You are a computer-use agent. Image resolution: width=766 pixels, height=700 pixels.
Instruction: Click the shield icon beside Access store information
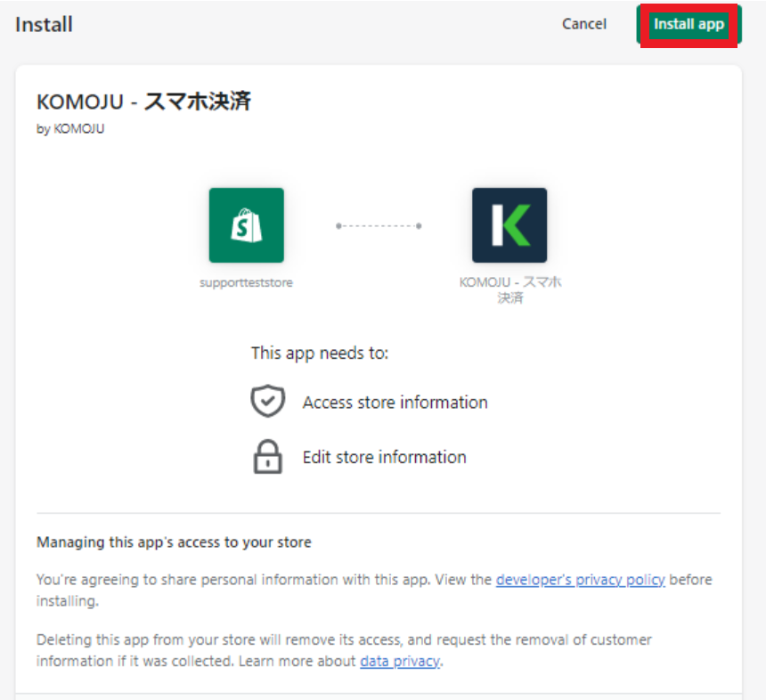268,401
